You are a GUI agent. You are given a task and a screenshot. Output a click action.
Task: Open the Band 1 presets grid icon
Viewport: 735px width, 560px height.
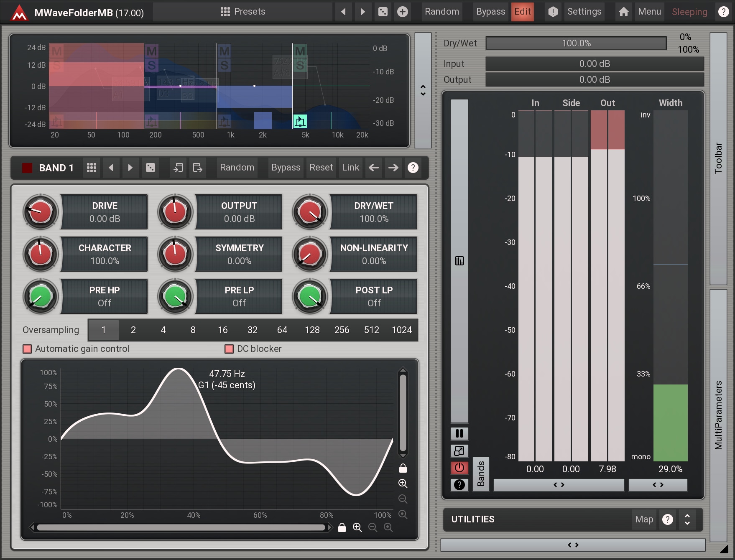coord(91,168)
